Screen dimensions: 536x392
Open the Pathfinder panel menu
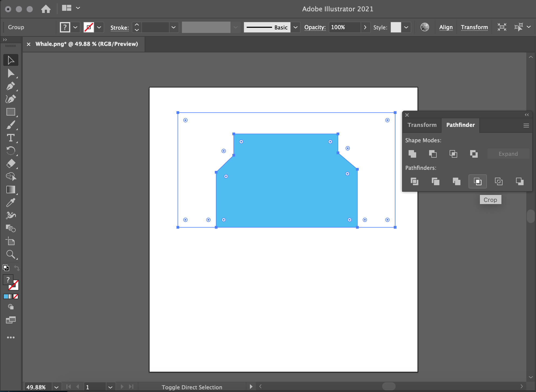click(526, 125)
